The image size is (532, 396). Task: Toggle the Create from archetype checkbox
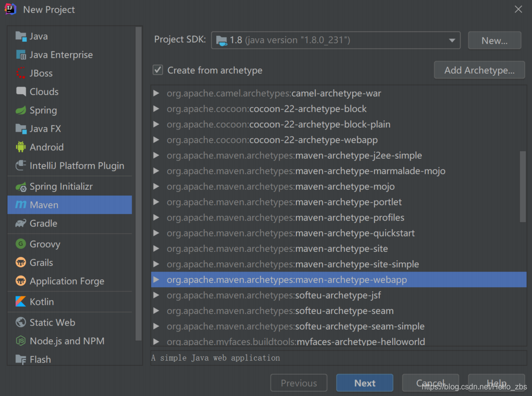tap(158, 70)
